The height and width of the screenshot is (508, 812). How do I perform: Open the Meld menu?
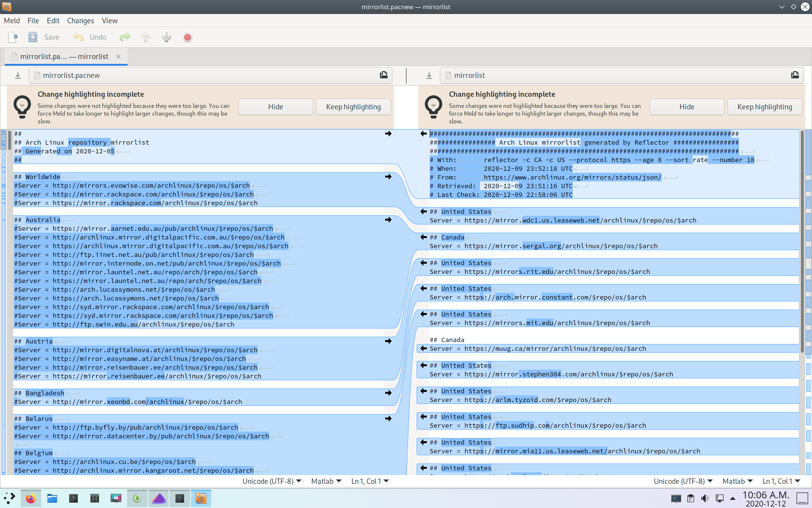[12, 21]
